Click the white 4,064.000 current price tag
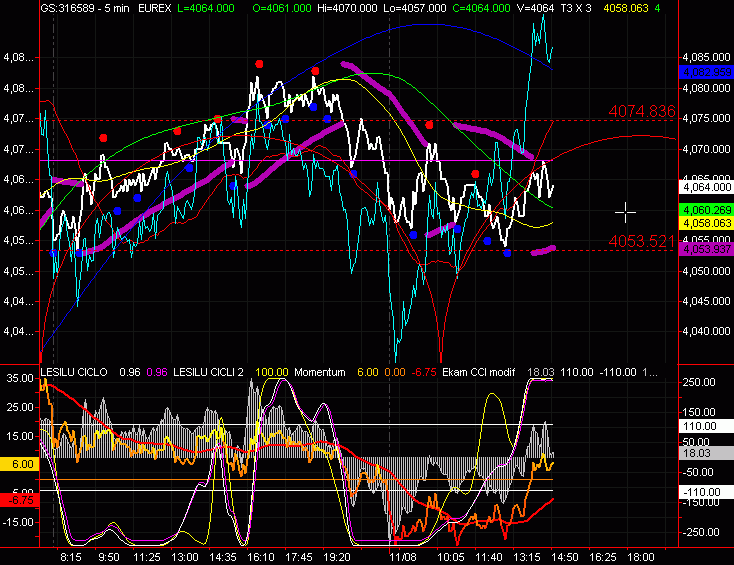734x565 pixels. pyautogui.click(x=703, y=186)
